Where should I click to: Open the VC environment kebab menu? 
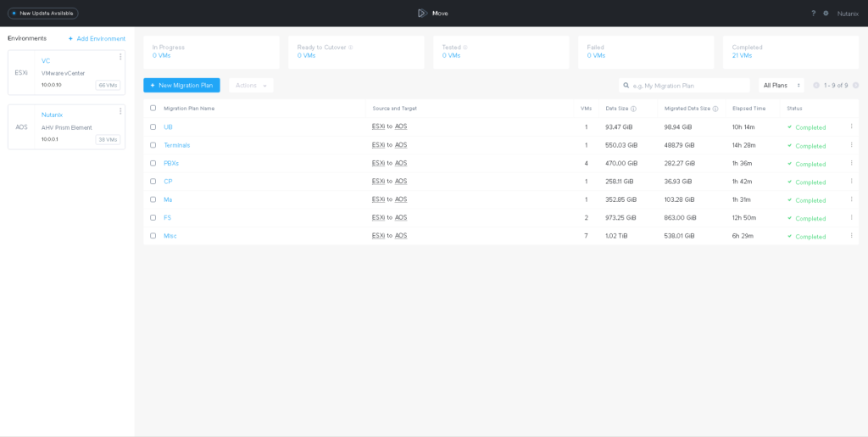tap(120, 57)
